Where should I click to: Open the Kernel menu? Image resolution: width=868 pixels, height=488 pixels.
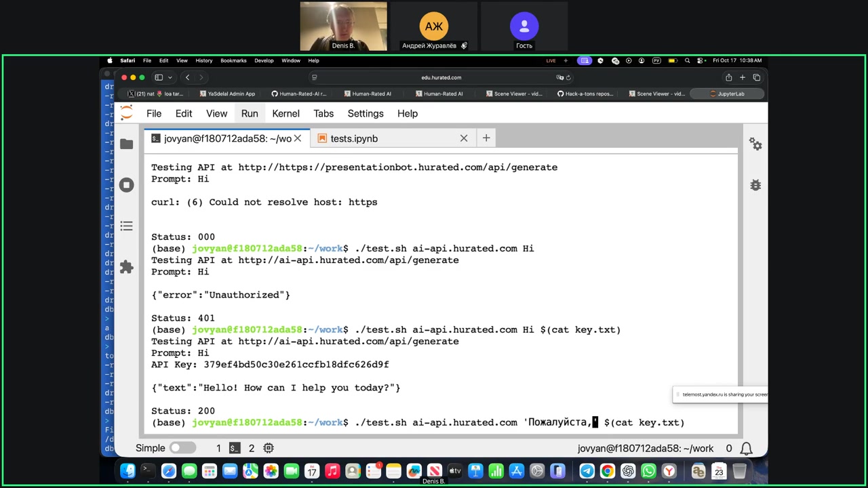[285, 113]
